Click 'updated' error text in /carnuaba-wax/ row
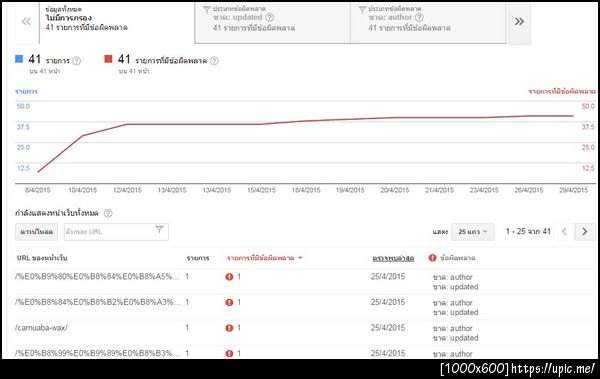 point(455,338)
